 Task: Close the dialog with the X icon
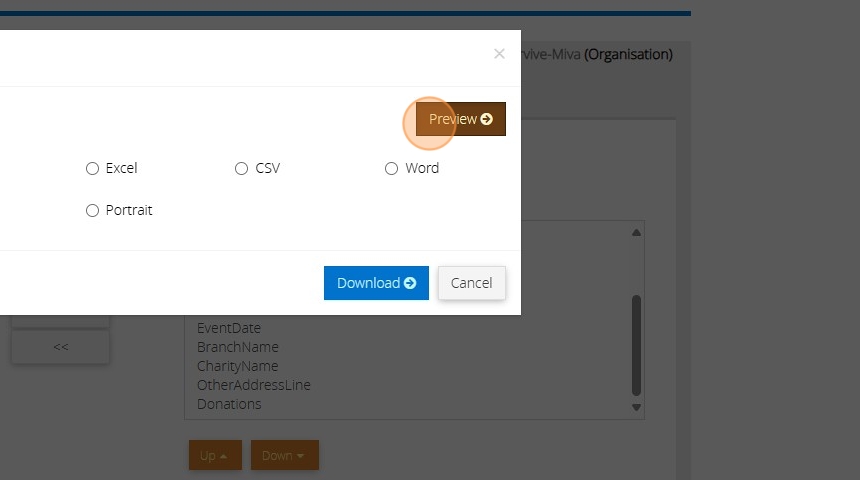[x=499, y=54]
